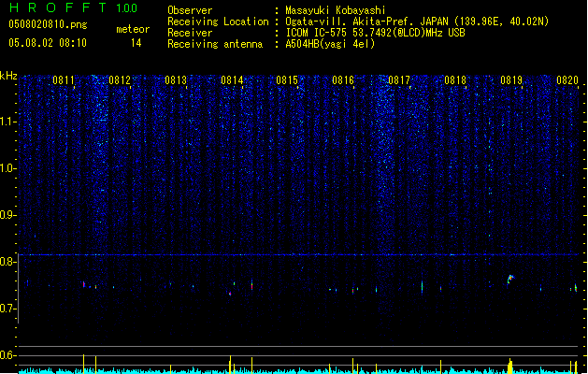Select location text Ogata-vill. Akita-Pref. JAPAN
Screen dimensions: 588x374
coord(368,22)
